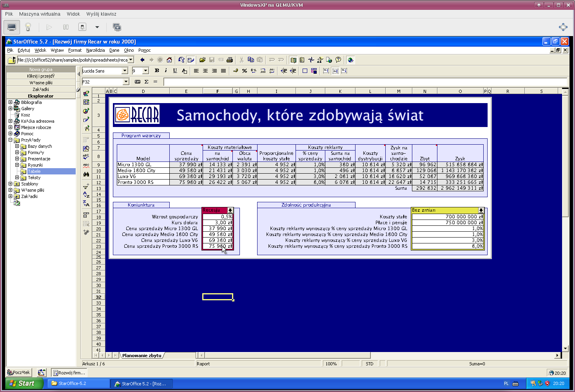Click the Nowa grupa button

click(41, 69)
